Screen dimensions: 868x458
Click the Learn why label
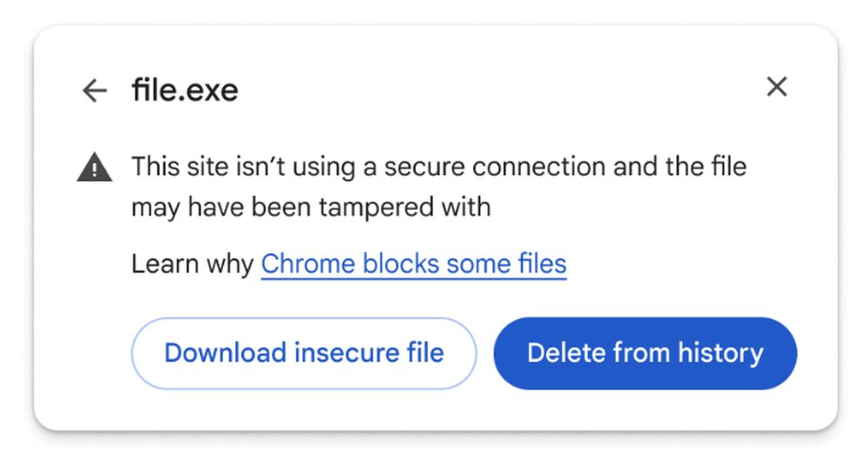point(192,263)
